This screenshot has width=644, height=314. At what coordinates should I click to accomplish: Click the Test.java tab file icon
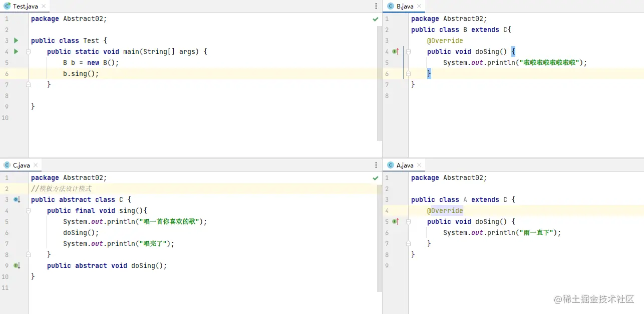point(8,6)
